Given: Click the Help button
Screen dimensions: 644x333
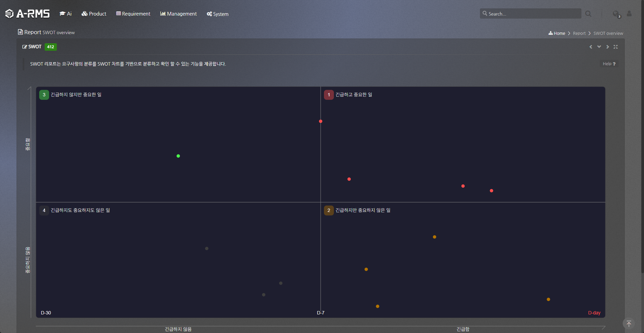Looking at the screenshot, I should [x=609, y=64].
